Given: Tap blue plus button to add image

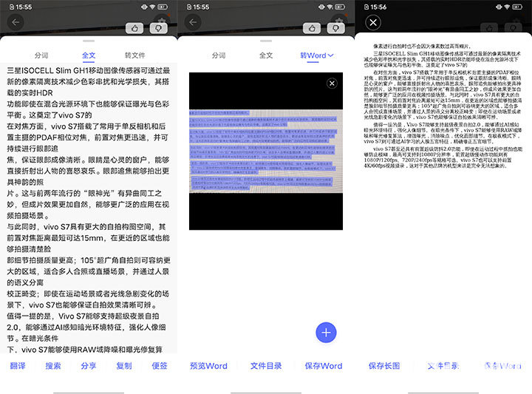Looking at the screenshot, I should [326, 332].
